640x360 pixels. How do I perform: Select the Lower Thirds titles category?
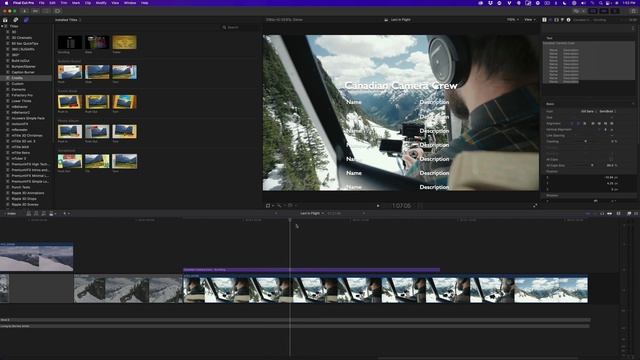(21, 101)
